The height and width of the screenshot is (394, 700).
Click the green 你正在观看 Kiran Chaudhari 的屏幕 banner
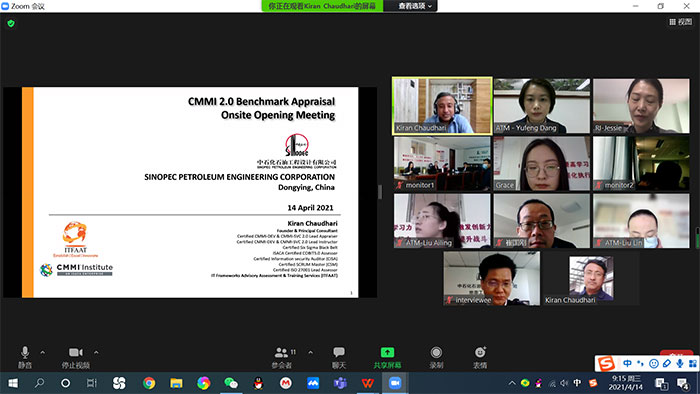point(322,6)
